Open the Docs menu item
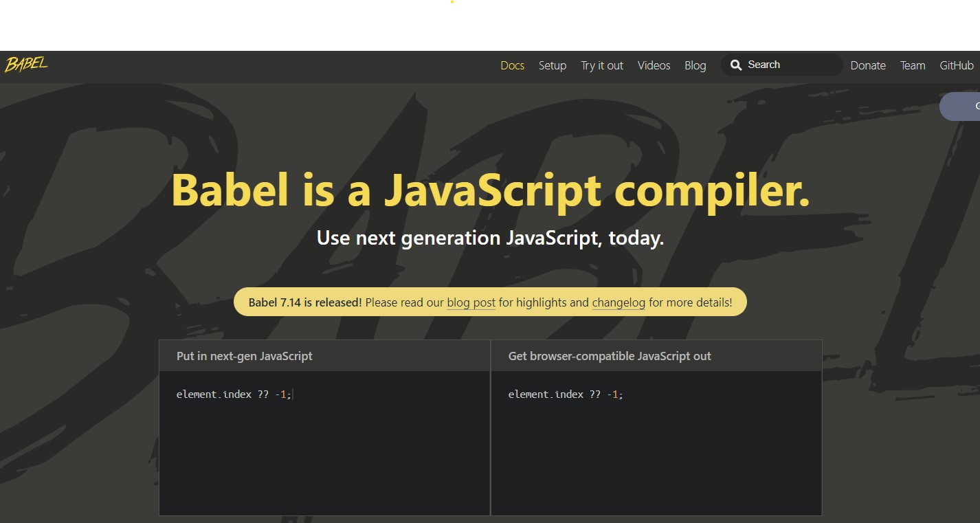 [x=512, y=65]
